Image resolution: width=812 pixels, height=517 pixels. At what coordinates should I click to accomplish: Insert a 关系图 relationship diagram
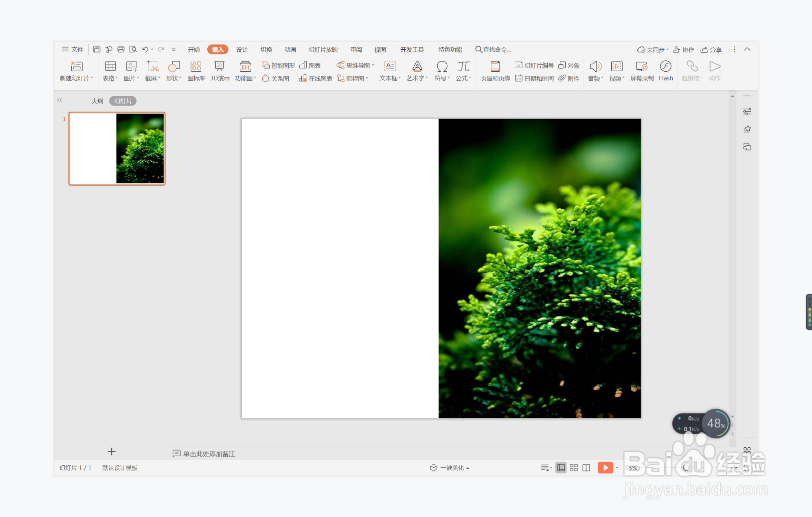tap(276, 78)
